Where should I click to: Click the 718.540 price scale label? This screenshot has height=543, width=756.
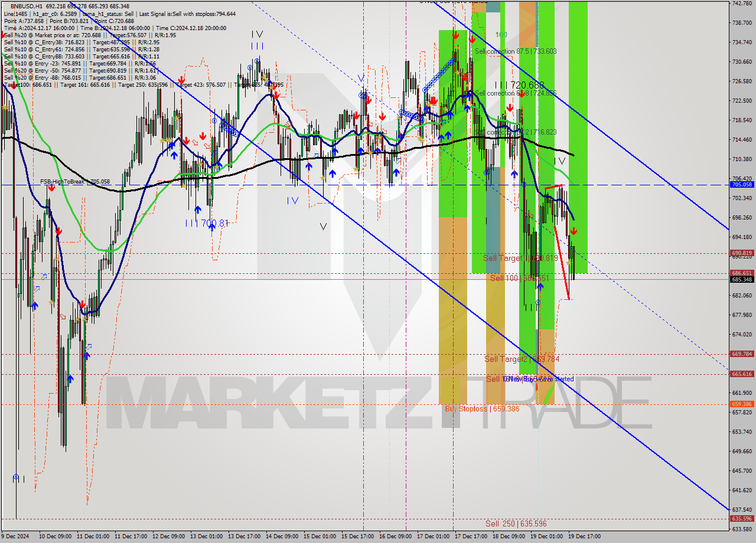pyautogui.click(x=742, y=120)
